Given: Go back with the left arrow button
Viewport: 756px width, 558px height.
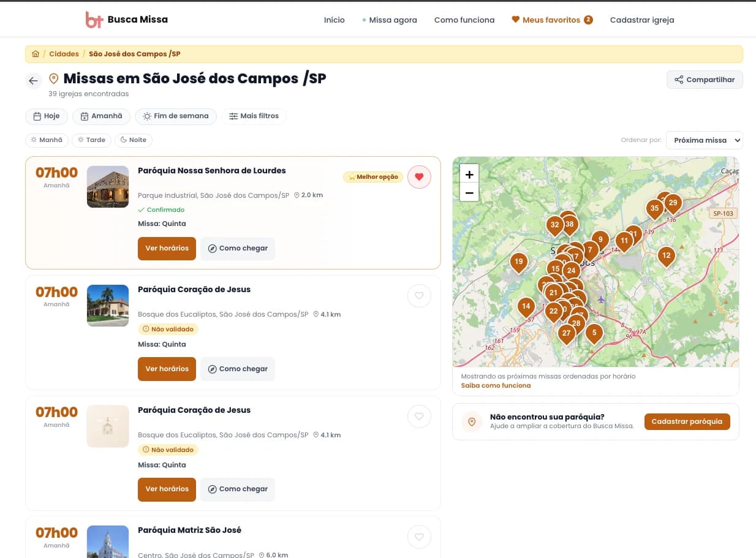Looking at the screenshot, I should pyautogui.click(x=33, y=81).
